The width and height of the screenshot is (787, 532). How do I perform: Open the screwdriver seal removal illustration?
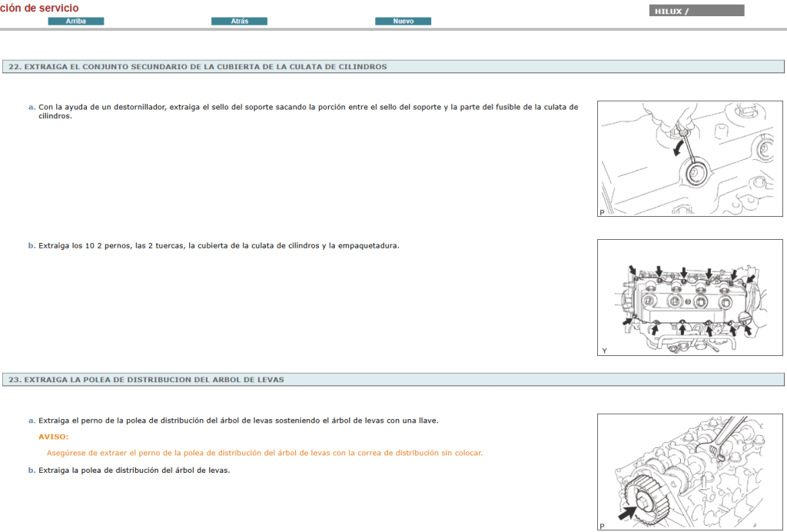click(689, 158)
